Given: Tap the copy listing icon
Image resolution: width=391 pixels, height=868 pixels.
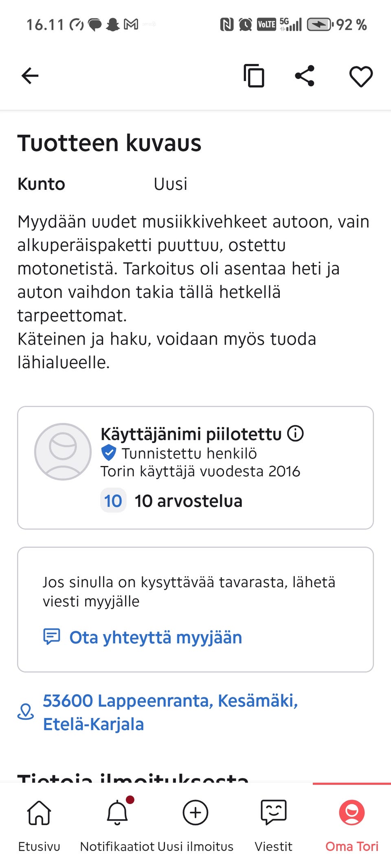Looking at the screenshot, I should (253, 76).
